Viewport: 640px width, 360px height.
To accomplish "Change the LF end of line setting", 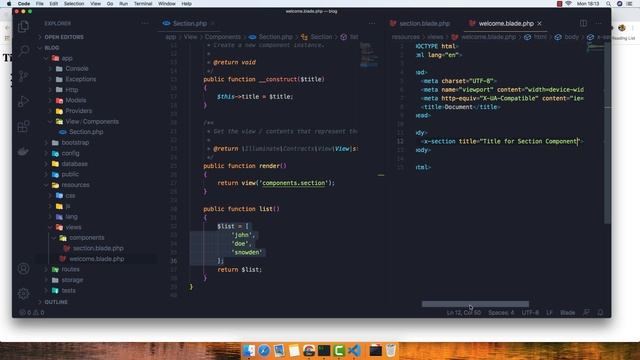I will pos(549,313).
